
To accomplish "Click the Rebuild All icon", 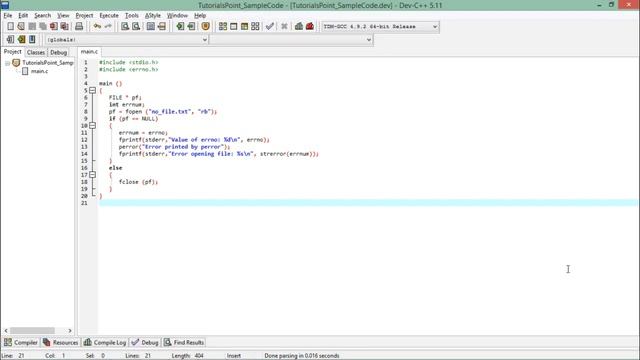I will 255,27.
